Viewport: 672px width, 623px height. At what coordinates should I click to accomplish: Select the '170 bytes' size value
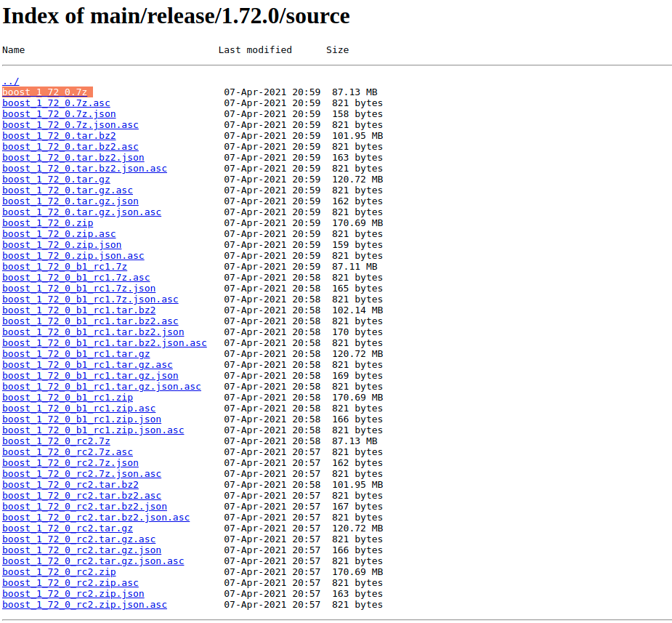[357, 332]
